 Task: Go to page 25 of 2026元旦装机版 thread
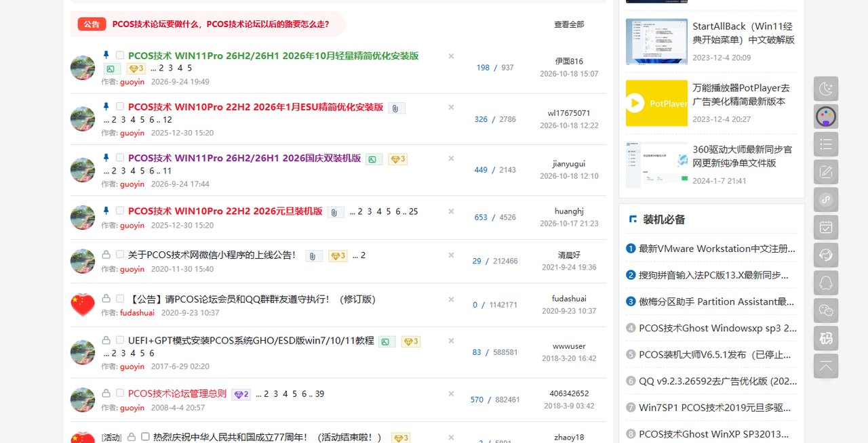click(x=414, y=212)
